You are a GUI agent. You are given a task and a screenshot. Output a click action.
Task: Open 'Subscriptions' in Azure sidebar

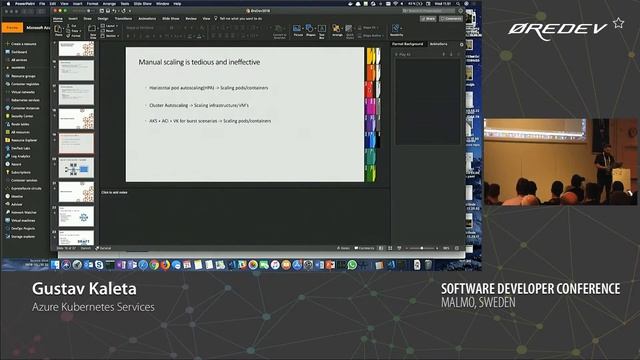pyautogui.click(x=18, y=172)
